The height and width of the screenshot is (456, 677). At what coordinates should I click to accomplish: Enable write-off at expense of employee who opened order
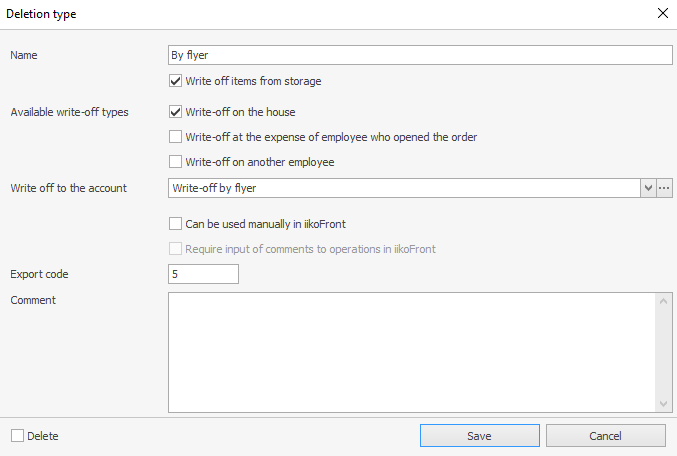[176, 137]
